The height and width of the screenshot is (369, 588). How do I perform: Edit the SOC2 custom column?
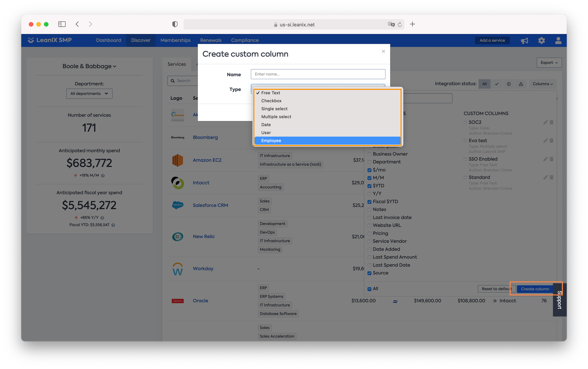pyautogui.click(x=545, y=122)
